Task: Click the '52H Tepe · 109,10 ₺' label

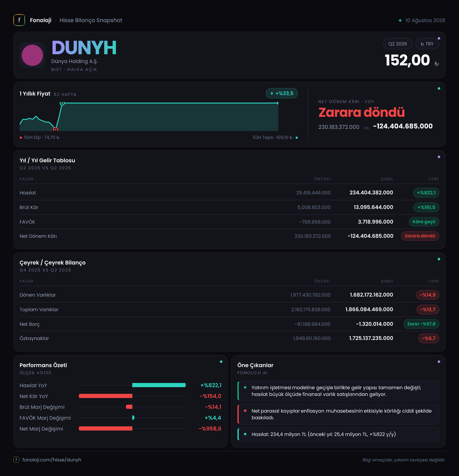Action: click(x=273, y=137)
